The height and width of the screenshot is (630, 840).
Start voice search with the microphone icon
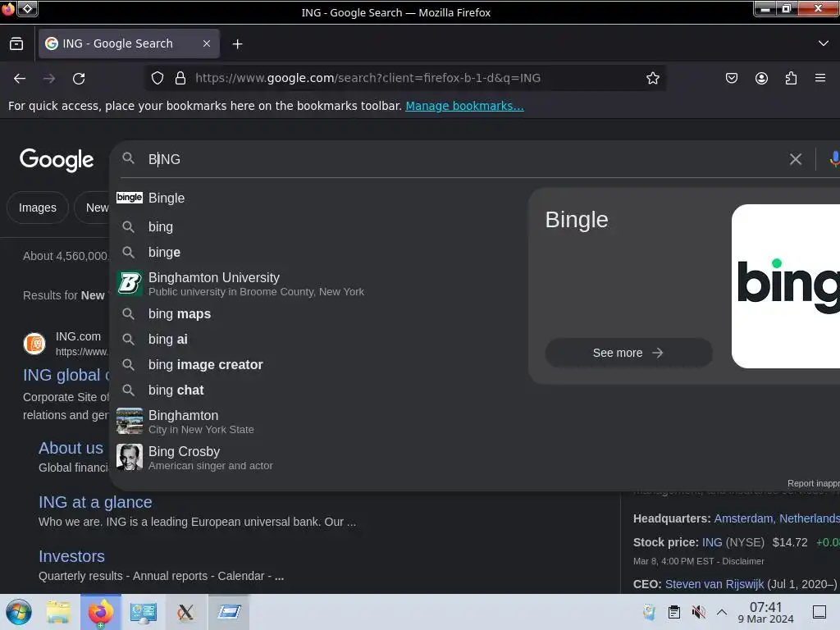833,159
